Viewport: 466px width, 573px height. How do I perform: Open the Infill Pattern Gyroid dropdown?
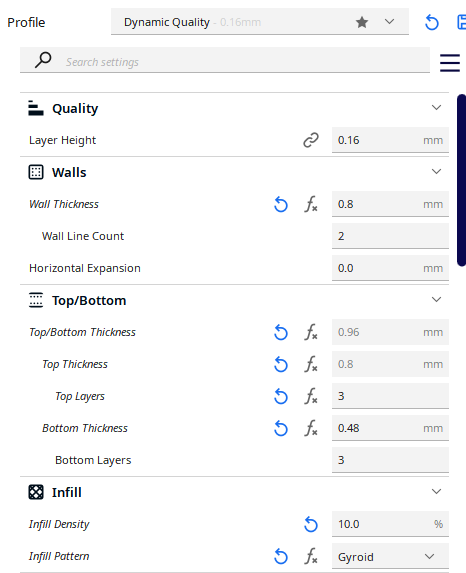point(390,557)
